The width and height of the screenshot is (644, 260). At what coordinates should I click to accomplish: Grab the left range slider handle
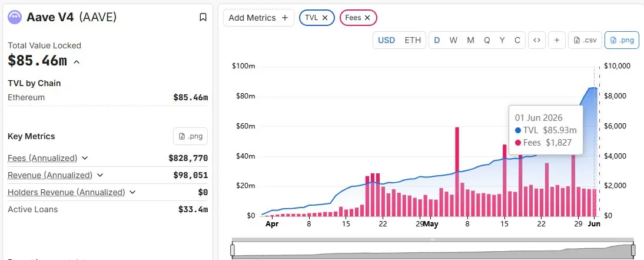tap(233, 250)
